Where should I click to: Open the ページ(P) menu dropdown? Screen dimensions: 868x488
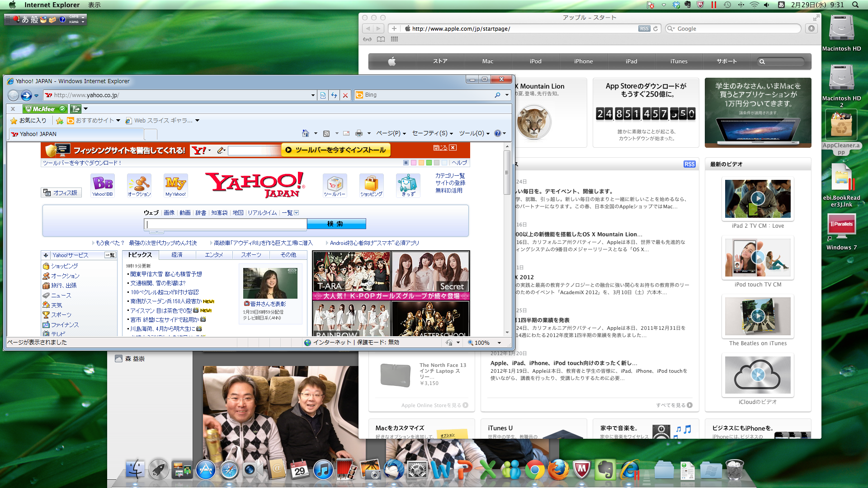point(391,133)
